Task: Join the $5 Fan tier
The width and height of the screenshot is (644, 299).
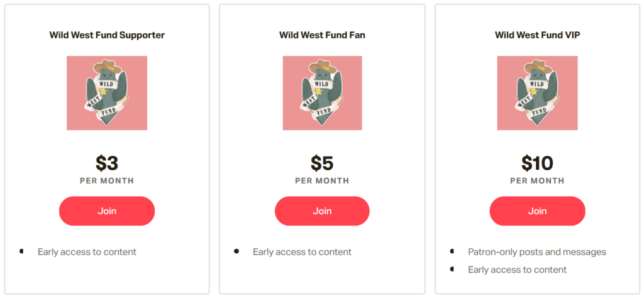Action: point(322,211)
